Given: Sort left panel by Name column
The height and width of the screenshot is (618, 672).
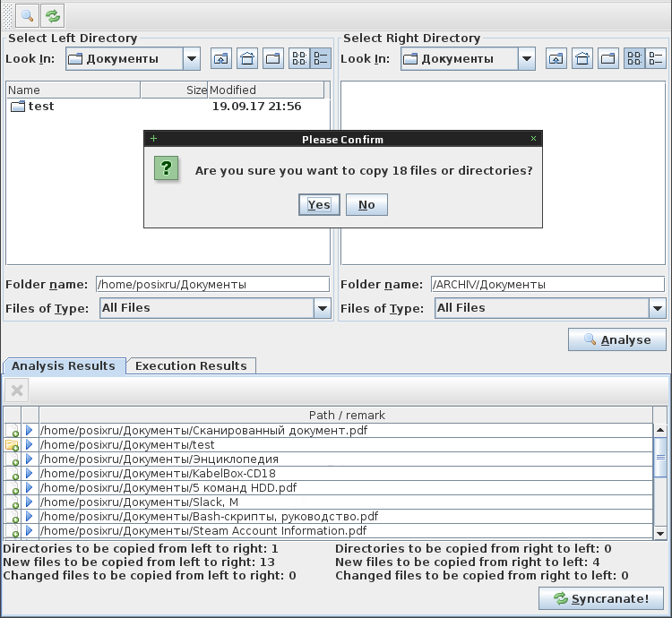Looking at the screenshot, I should [x=73, y=90].
